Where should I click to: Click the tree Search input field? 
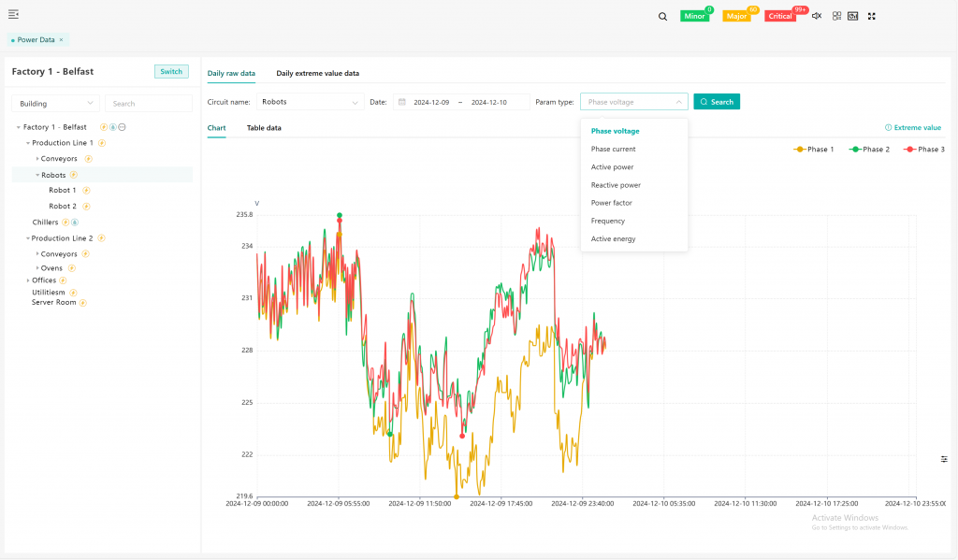coord(149,104)
